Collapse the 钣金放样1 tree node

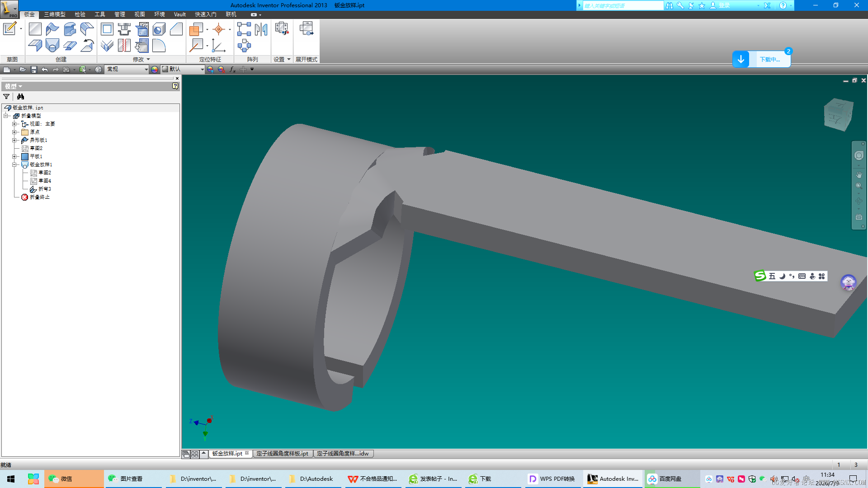[x=14, y=164]
